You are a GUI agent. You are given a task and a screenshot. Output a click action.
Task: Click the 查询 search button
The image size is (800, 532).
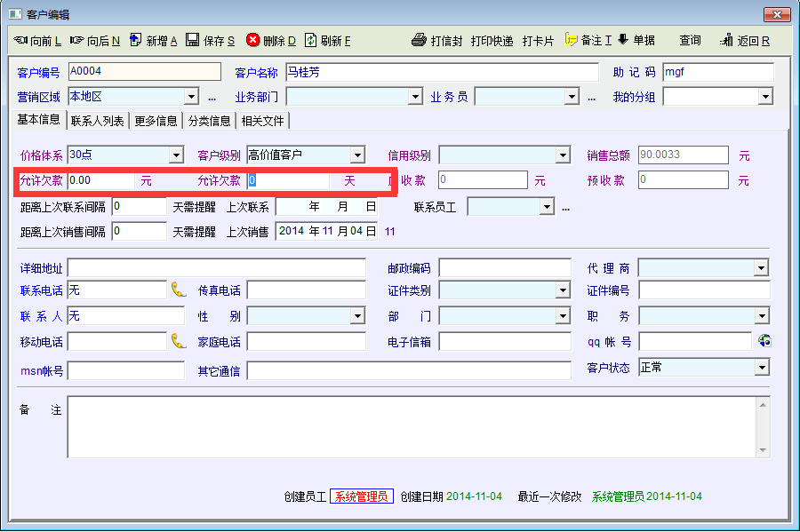pos(690,41)
